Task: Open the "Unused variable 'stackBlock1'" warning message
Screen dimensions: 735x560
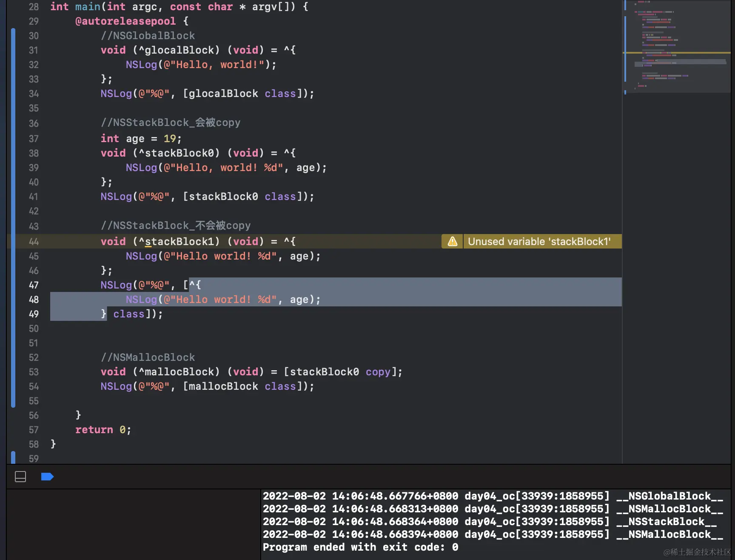Action: pos(539,242)
